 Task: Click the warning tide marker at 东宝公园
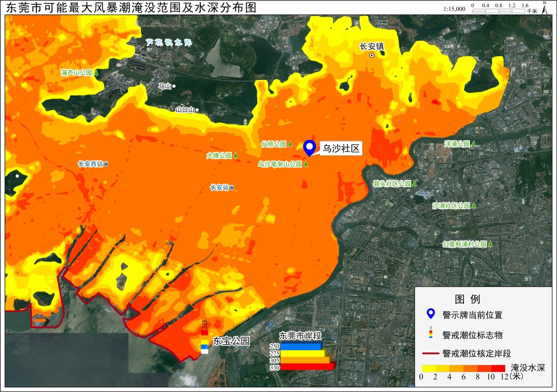pyautogui.click(x=205, y=337)
